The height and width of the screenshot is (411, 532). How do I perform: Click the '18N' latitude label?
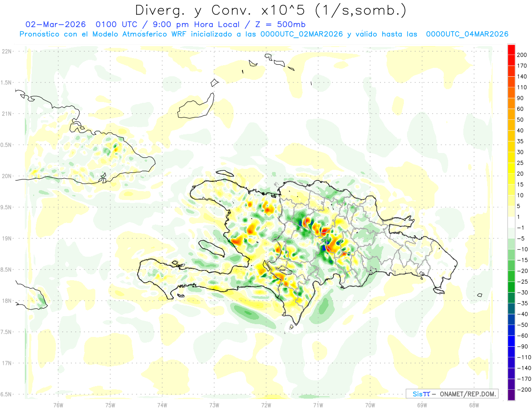[7, 301]
